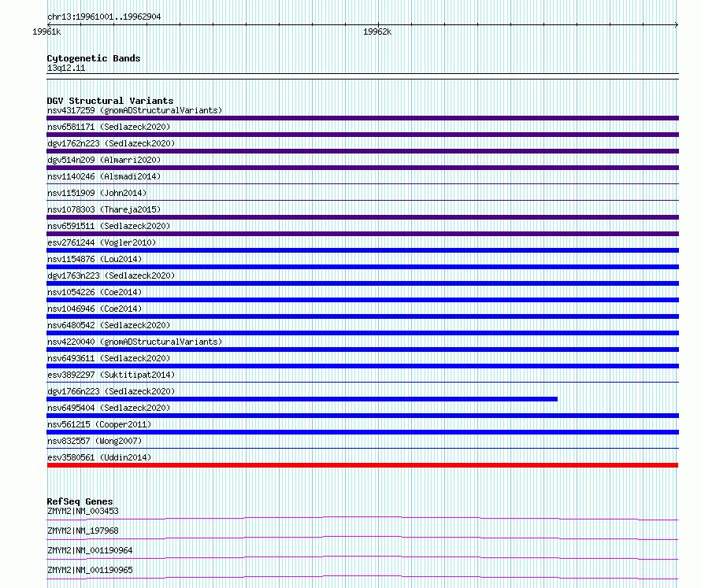Click the DGV Structural Variants track title

tap(110, 101)
